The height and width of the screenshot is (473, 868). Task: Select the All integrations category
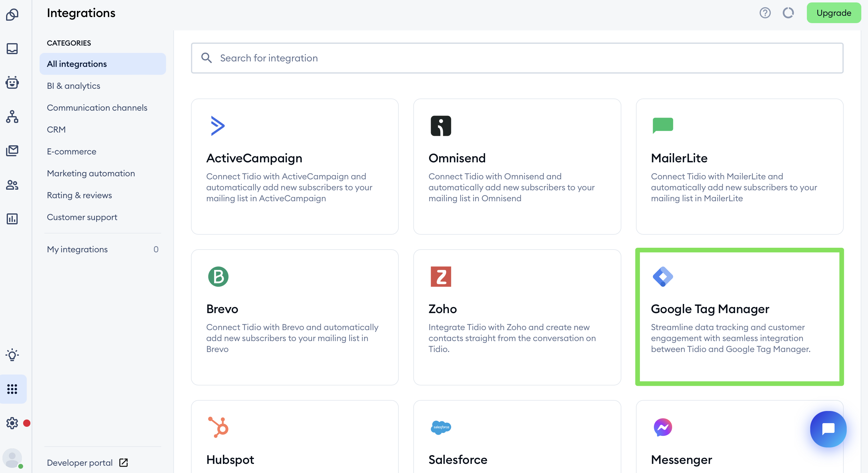(102, 64)
